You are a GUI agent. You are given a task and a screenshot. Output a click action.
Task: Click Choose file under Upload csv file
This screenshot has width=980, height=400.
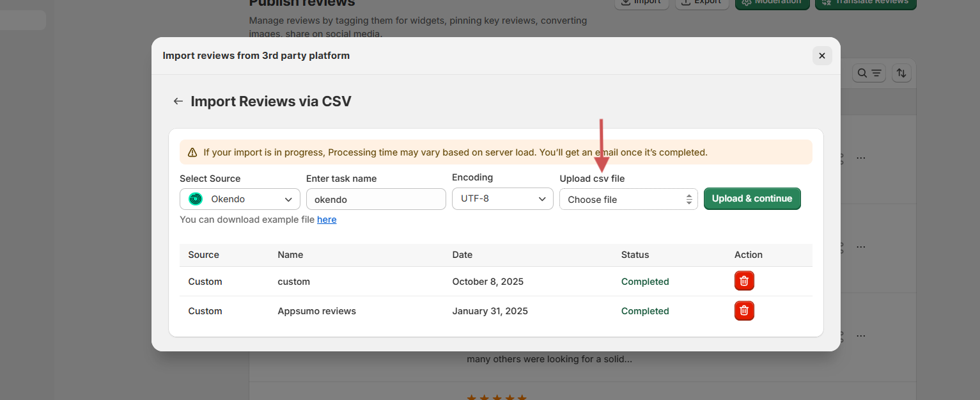tap(628, 199)
